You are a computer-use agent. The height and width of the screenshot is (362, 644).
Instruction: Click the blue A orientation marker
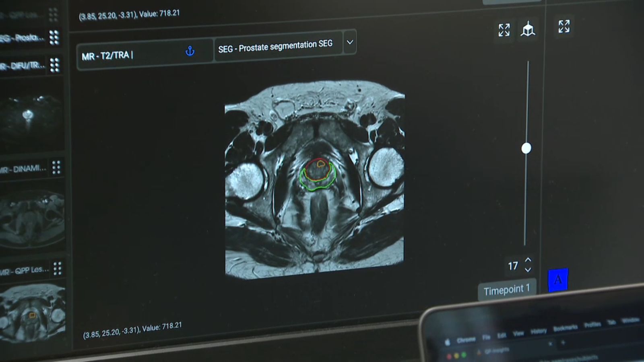tap(558, 280)
